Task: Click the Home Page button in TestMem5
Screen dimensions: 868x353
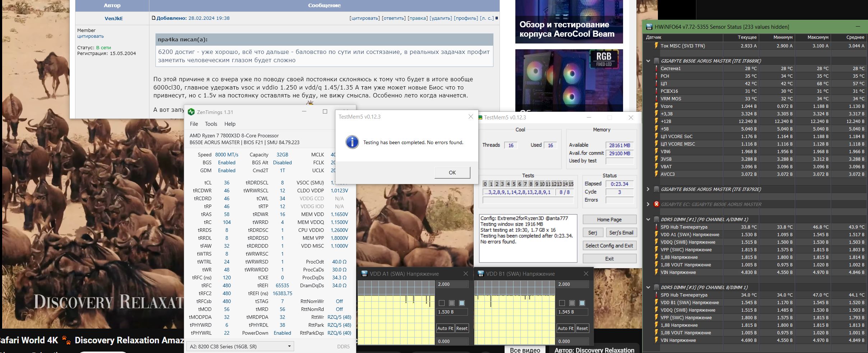Action: [609, 220]
